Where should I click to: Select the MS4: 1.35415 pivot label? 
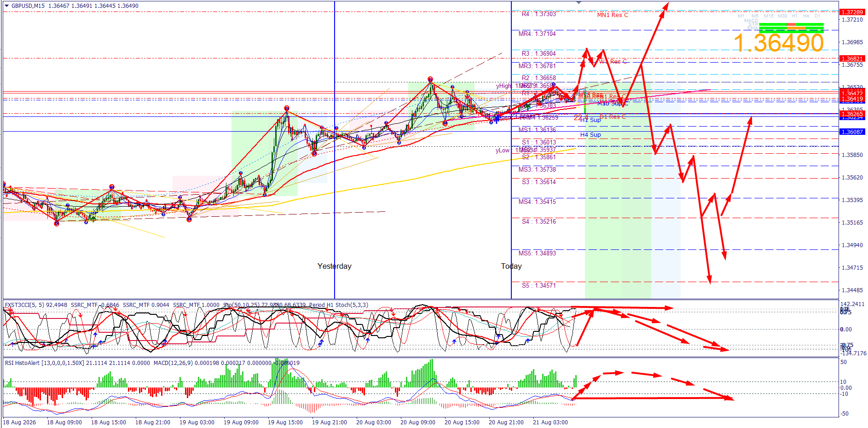[537, 202]
